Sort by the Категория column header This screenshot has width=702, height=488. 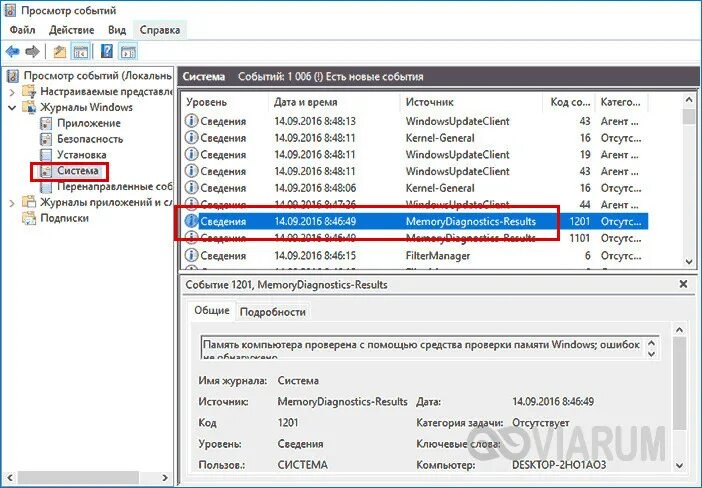coord(621,102)
